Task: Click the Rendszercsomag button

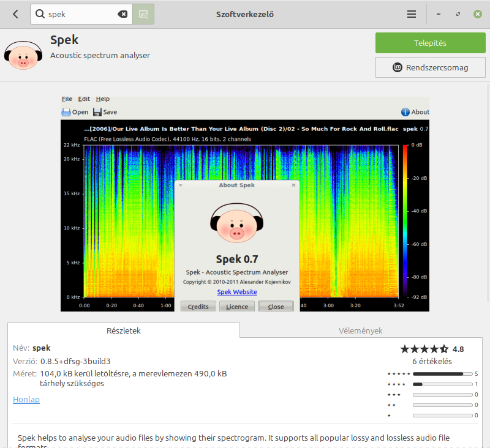Action: [430, 67]
